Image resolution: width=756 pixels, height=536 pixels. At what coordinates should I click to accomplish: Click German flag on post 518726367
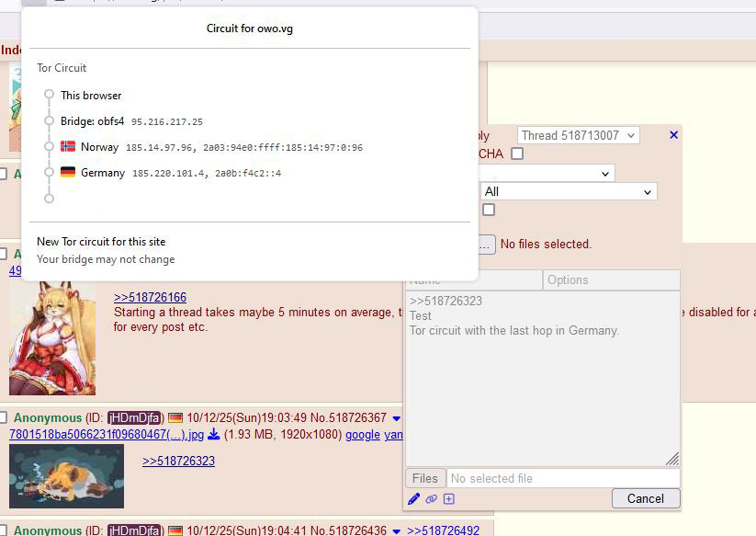click(x=175, y=417)
